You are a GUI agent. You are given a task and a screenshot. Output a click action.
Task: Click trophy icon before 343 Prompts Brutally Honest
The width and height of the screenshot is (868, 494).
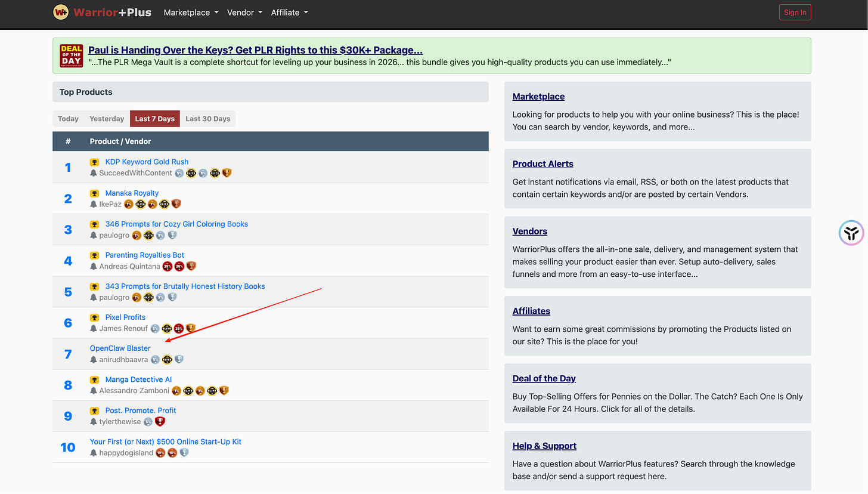click(x=94, y=286)
